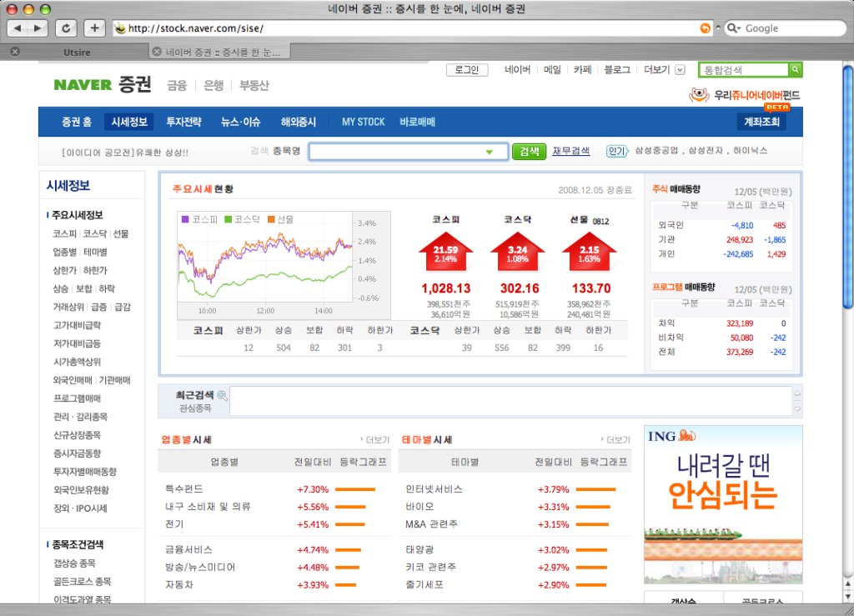Open the 바로매매 menu item
Image resolution: width=854 pixels, height=616 pixels.
tap(417, 122)
